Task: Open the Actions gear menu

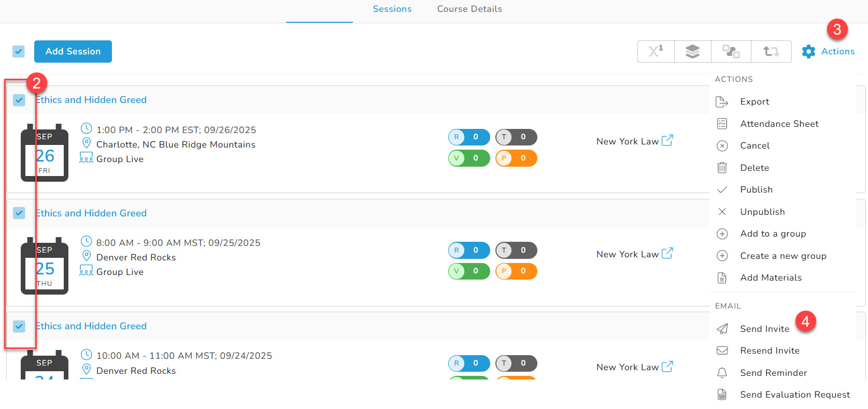Action: click(x=828, y=51)
